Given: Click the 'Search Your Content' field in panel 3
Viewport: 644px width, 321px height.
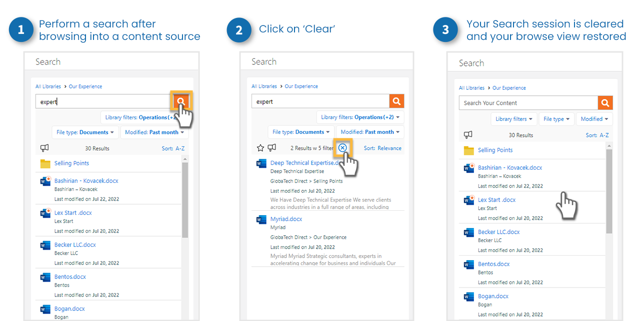Looking at the screenshot, I should tap(528, 103).
